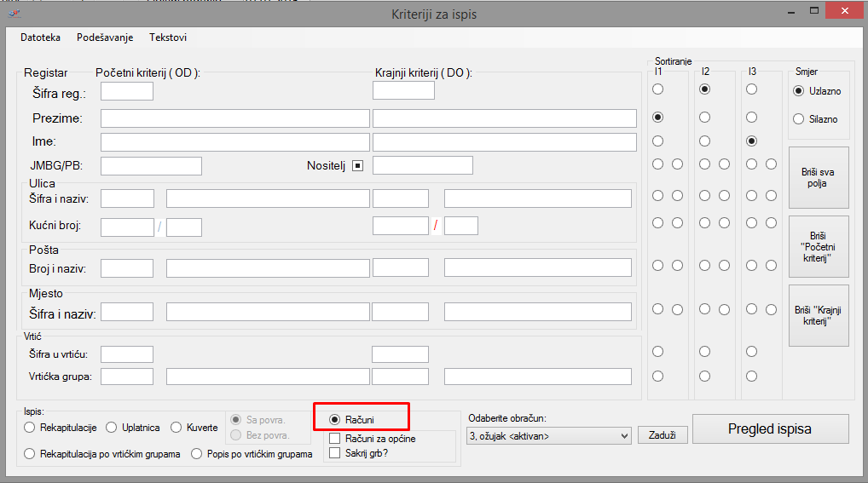The width and height of the screenshot is (868, 483).
Task: Select the Silazno sort direction
Action: point(799,119)
